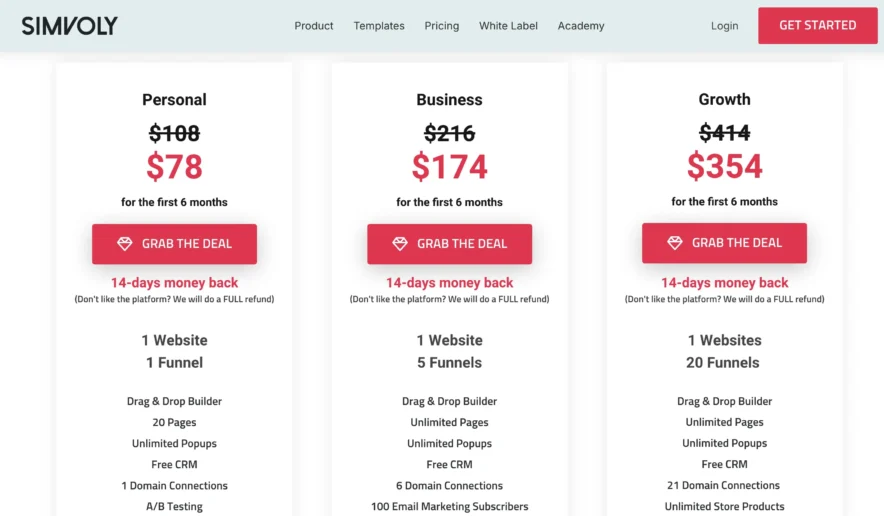The image size is (884, 516).
Task: Click the $78 discounted price
Action: point(174,166)
